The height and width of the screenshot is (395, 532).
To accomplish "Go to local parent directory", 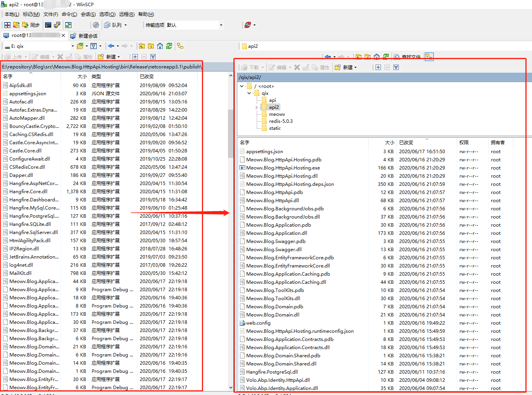I will (142, 46).
